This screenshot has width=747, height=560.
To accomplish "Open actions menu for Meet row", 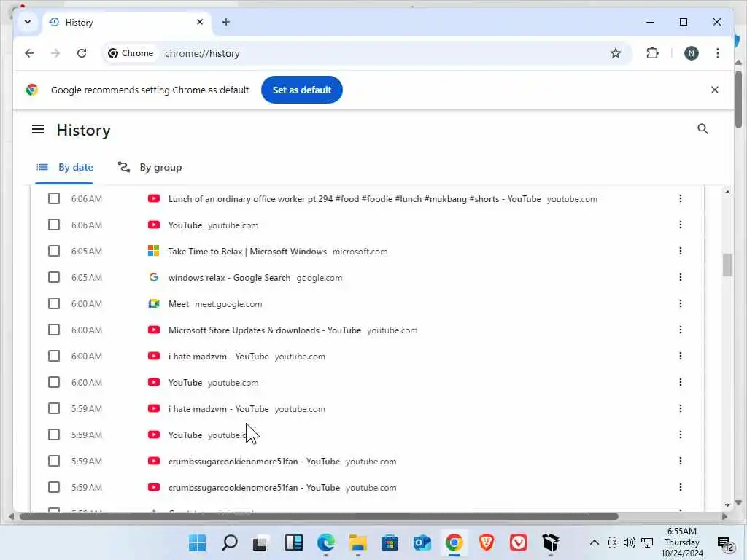I will click(x=681, y=303).
